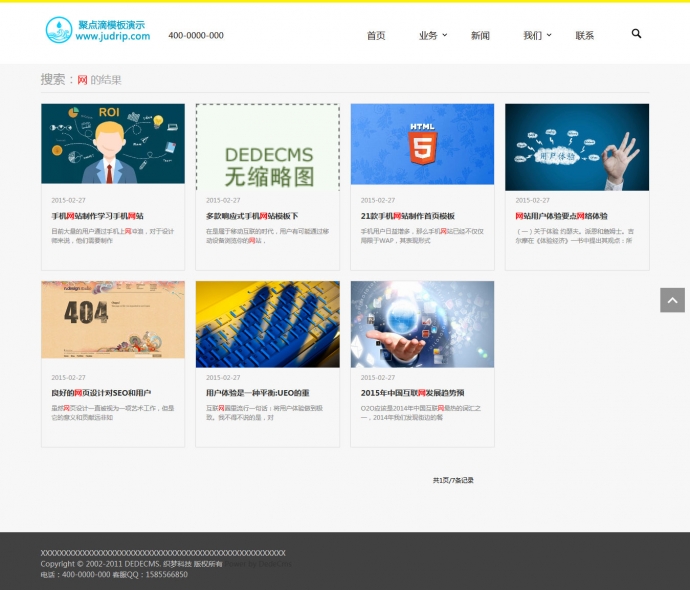Open the 联系 nav item
Screen dimensions: 690x590
coord(585,36)
